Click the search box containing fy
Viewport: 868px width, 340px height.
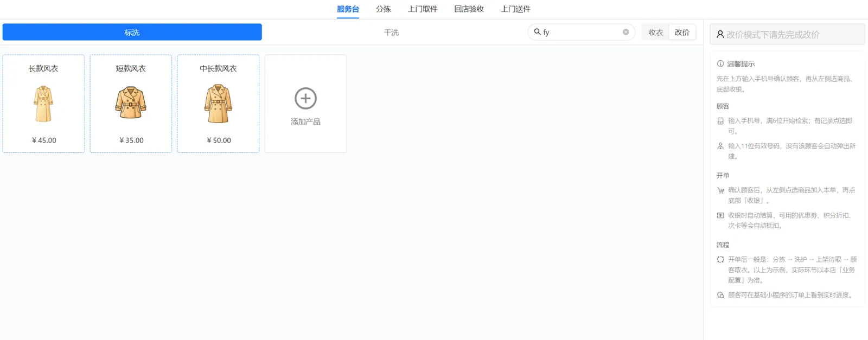581,32
